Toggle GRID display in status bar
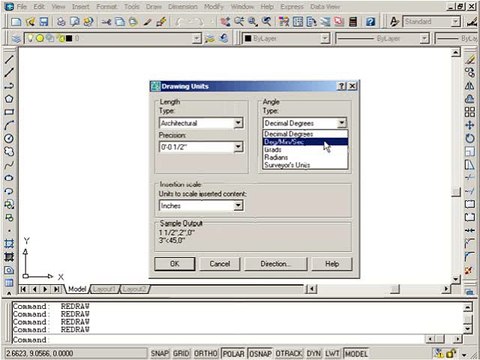 coord(181,353)
